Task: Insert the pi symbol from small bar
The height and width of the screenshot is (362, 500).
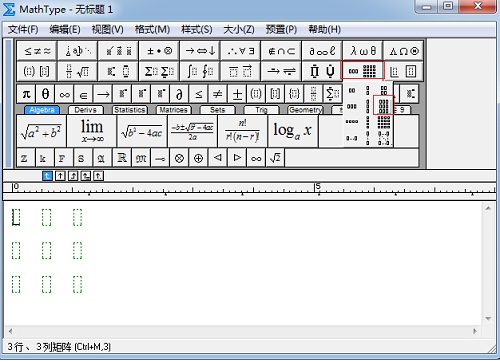Action: 26,94
